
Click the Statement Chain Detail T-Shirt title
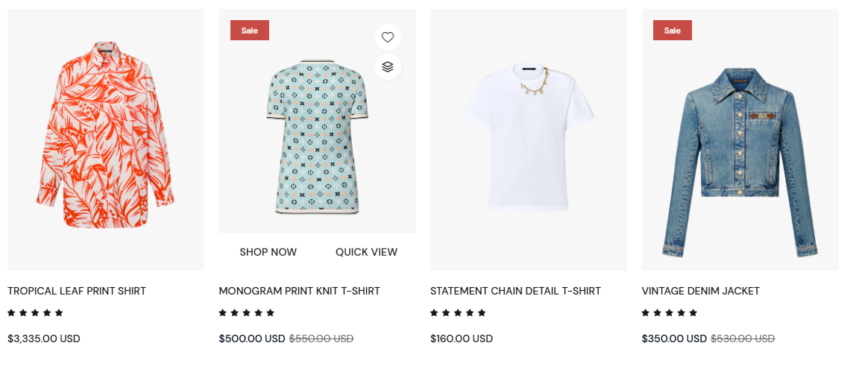pyautogui.click(x=515, y=291)
